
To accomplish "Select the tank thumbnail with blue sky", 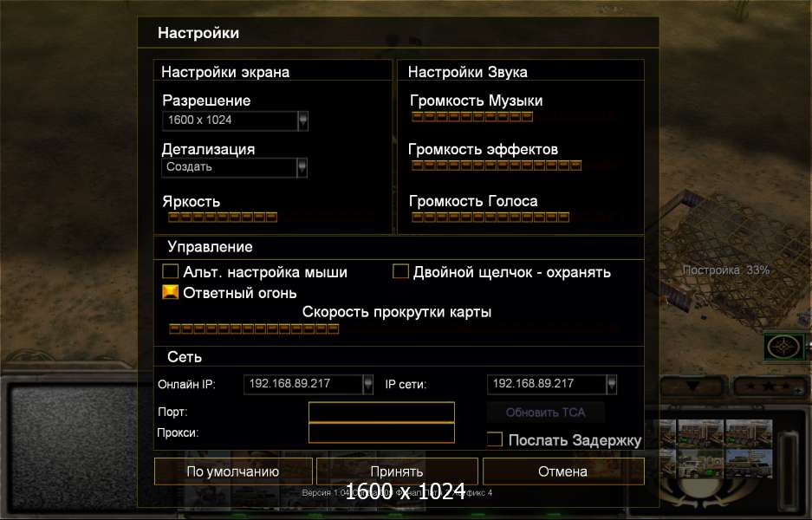I will pos(749,464).
